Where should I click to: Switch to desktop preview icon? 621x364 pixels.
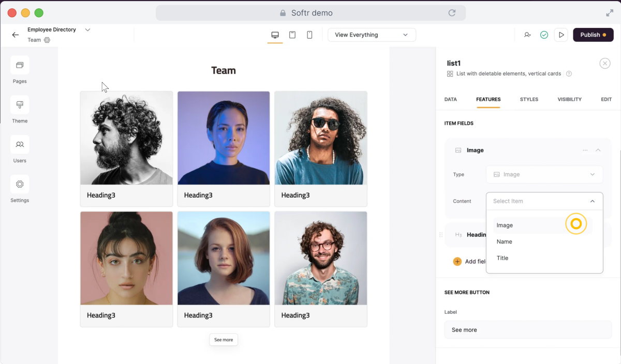[275, 35]
